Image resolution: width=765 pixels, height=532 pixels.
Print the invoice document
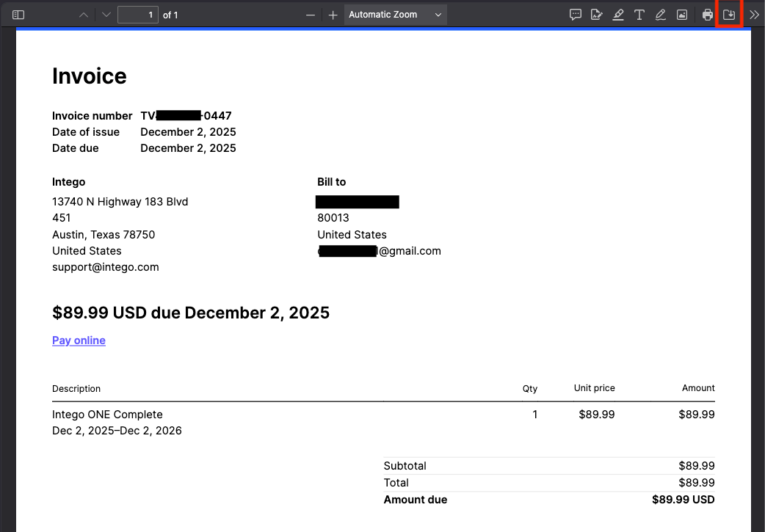tap(708, 15)
